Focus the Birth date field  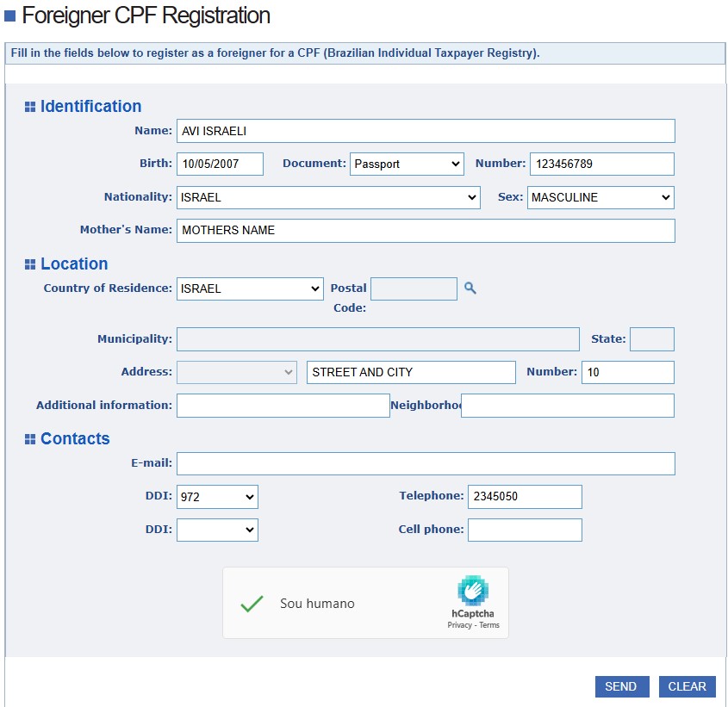coord(220,164)
